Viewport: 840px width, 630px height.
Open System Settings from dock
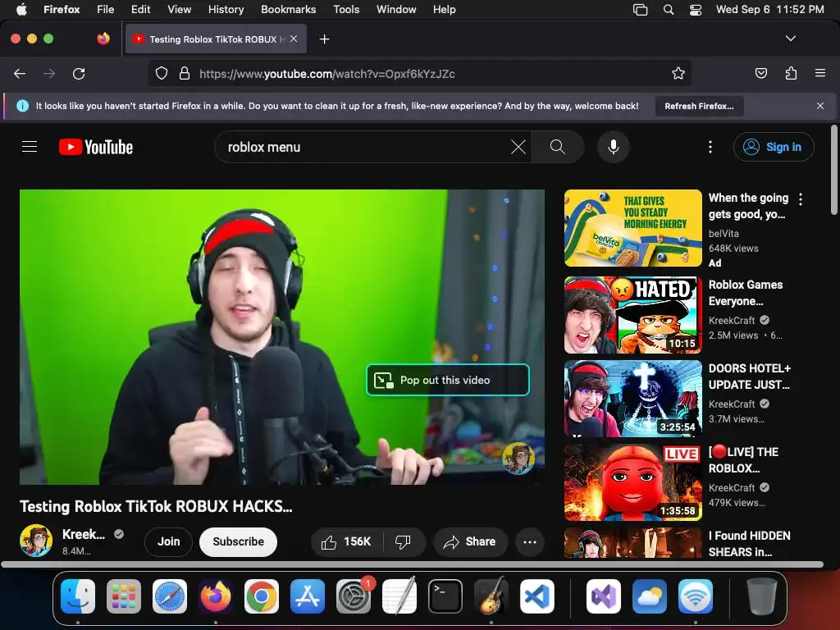tap(354, 596)
